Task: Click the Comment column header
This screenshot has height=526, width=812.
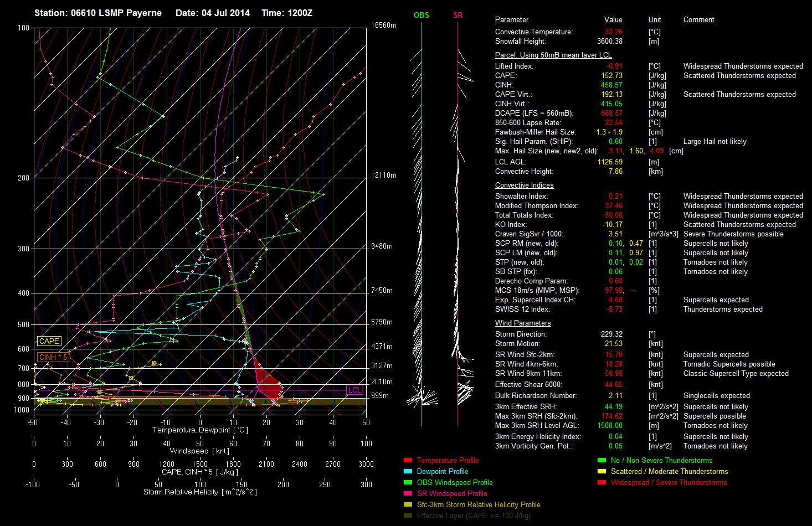Action: (698, 19)
